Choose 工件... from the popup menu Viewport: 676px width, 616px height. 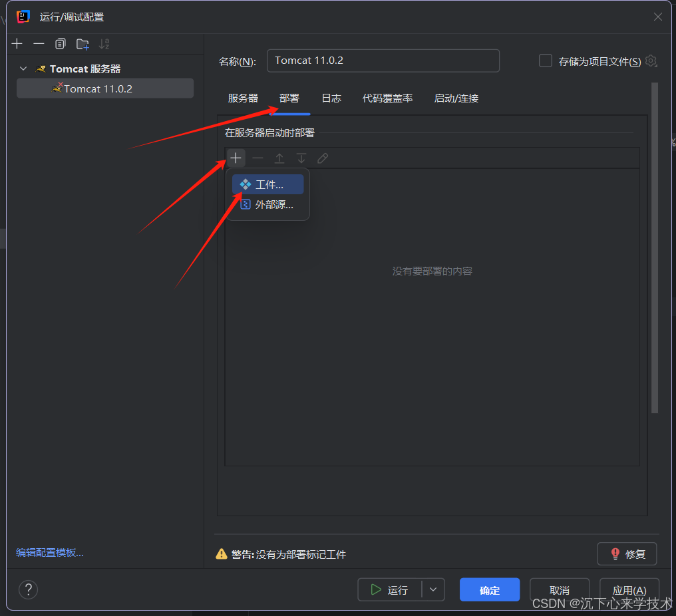(267, 184)
